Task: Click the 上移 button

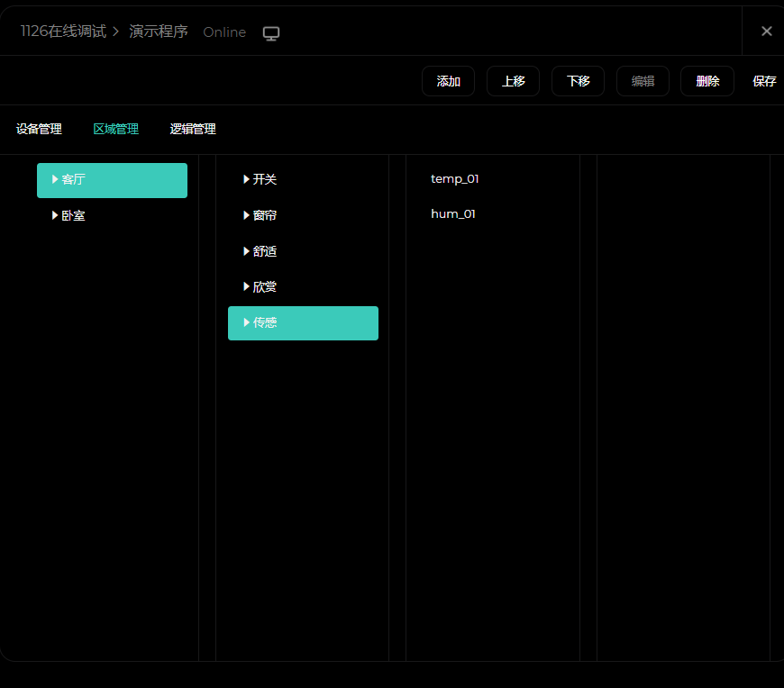Action: 513,81
